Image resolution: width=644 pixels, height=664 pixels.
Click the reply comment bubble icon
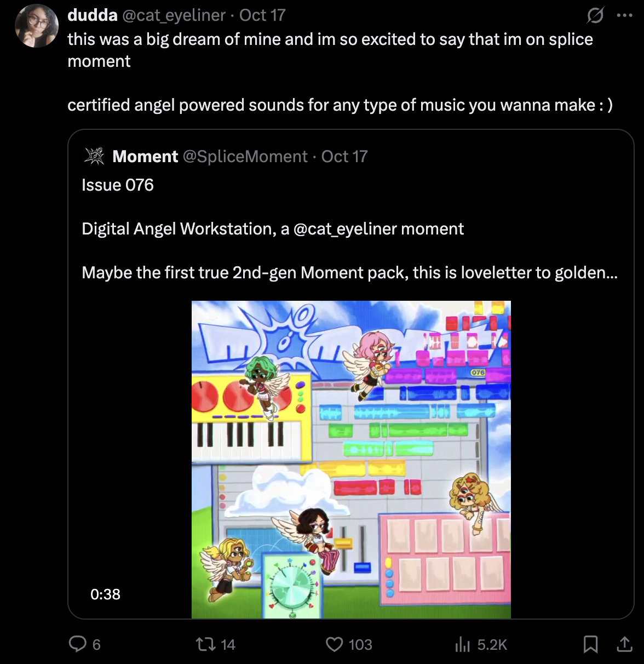(77, 644)
